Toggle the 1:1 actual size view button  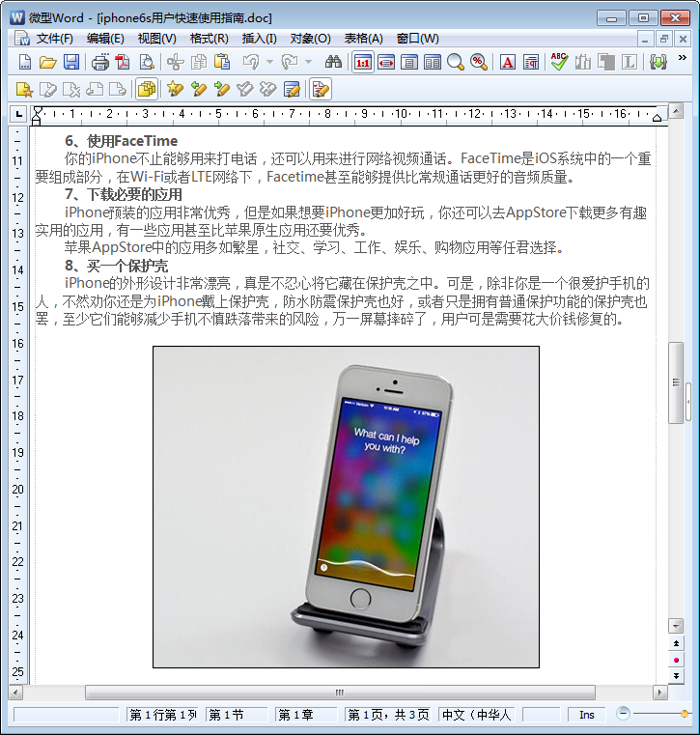click(363, 62)
